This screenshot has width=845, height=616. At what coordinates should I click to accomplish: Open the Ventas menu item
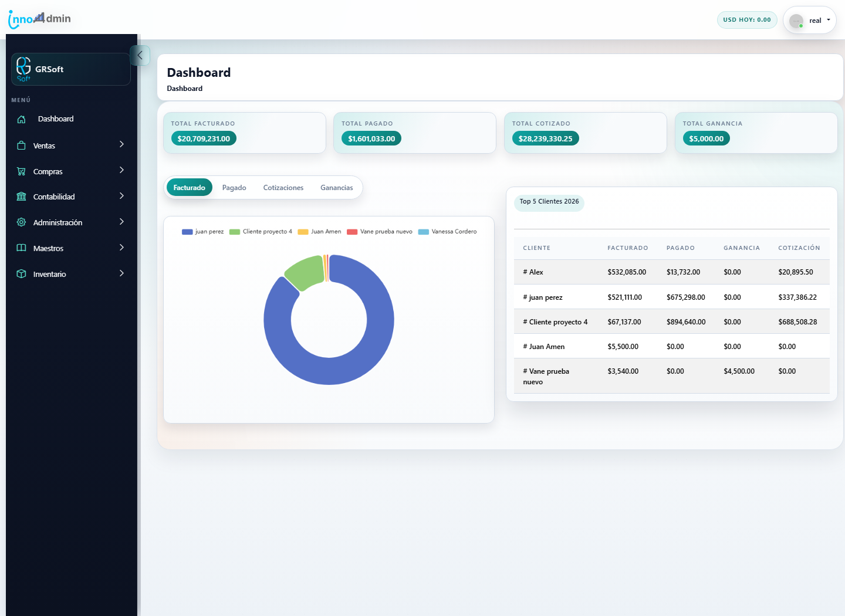pyautogui.click(x=44, y=146)
